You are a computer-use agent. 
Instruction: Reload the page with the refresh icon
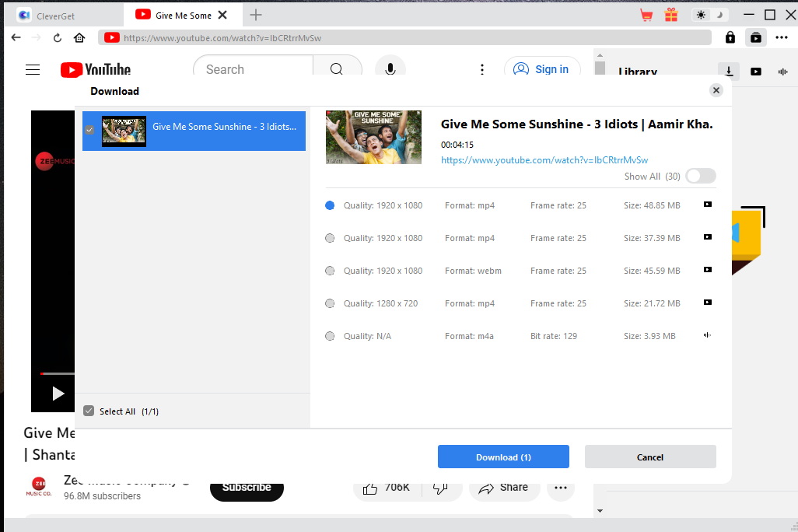(x=58, y=37)
